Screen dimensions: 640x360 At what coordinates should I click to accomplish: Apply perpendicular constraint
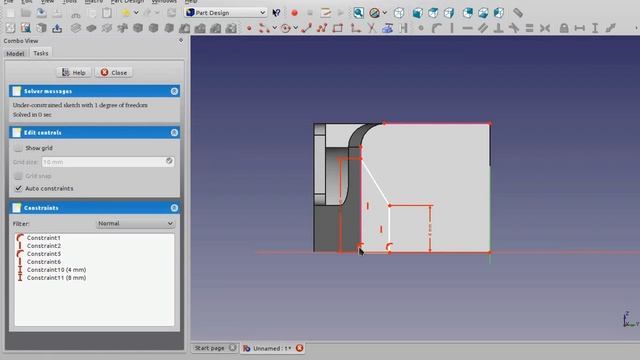tap(498, 28)
